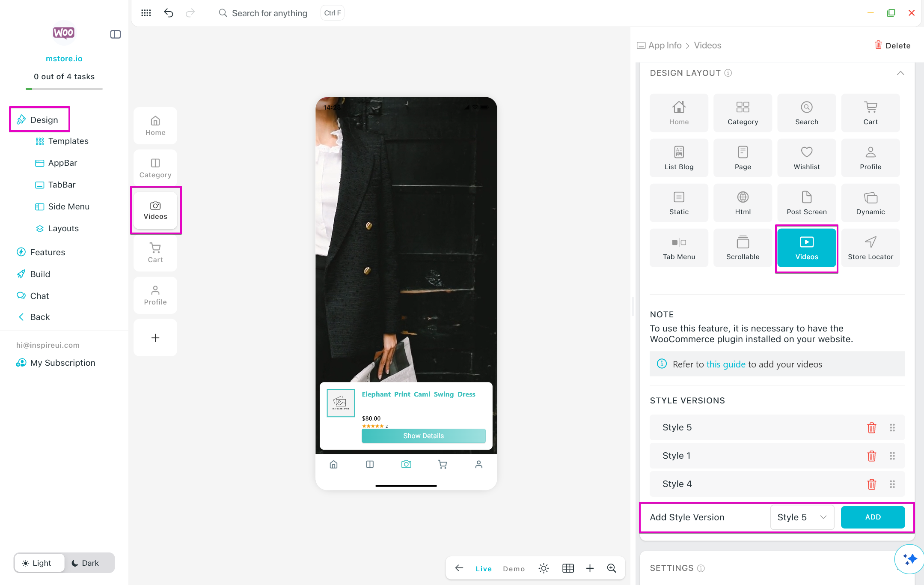924x585 pixels.
Task: Delete Style 1 with trash icon
Action: tap(871, 456)
